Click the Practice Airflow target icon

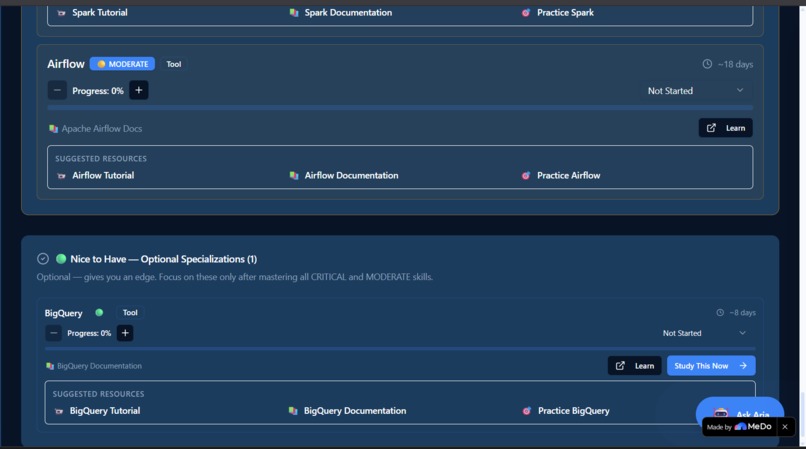(526, 176)
